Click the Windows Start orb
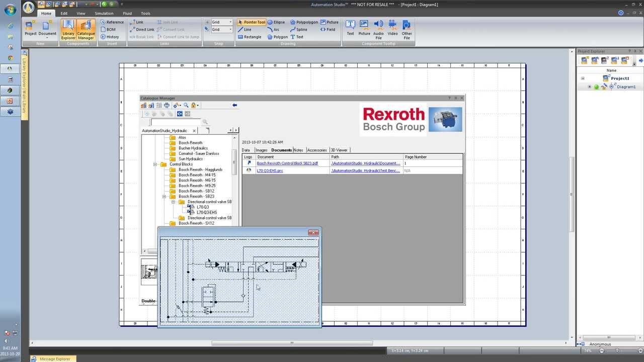Viewport: 644px width, 362px height. click(10, 9)
